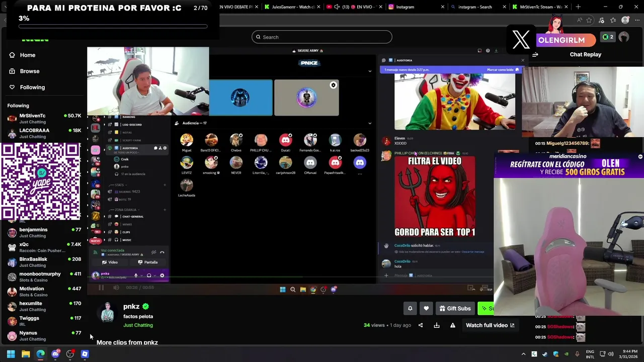Image resolution: width=644 pixels, height=362 pixels.
Task: Open the clock and date panel
Action: click(x=629, y=354)
